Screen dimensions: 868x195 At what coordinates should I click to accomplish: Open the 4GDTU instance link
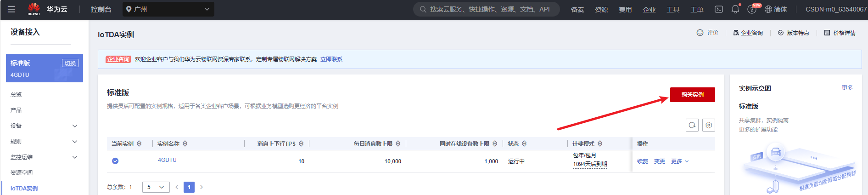167,160
